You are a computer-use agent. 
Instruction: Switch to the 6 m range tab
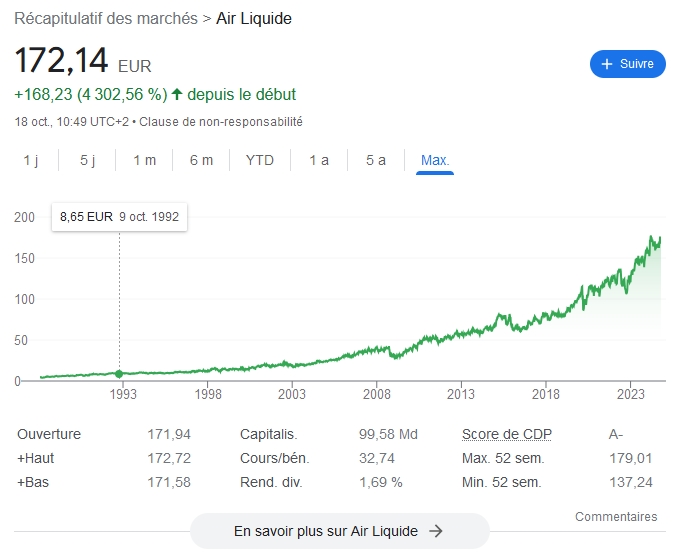click(x=201, y=160)
